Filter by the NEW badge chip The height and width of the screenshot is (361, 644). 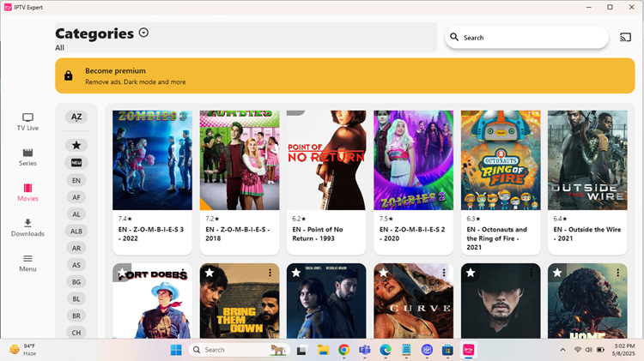(x=76, y=163)
